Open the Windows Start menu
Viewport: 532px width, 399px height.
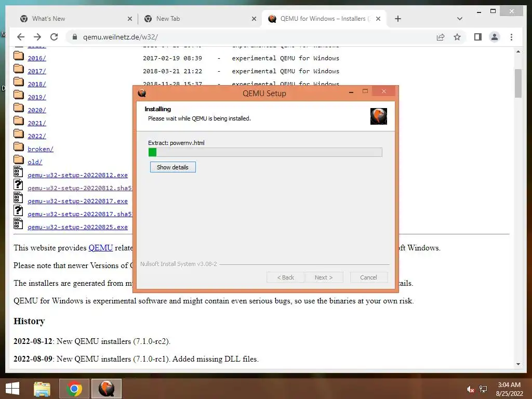(12, 389)
